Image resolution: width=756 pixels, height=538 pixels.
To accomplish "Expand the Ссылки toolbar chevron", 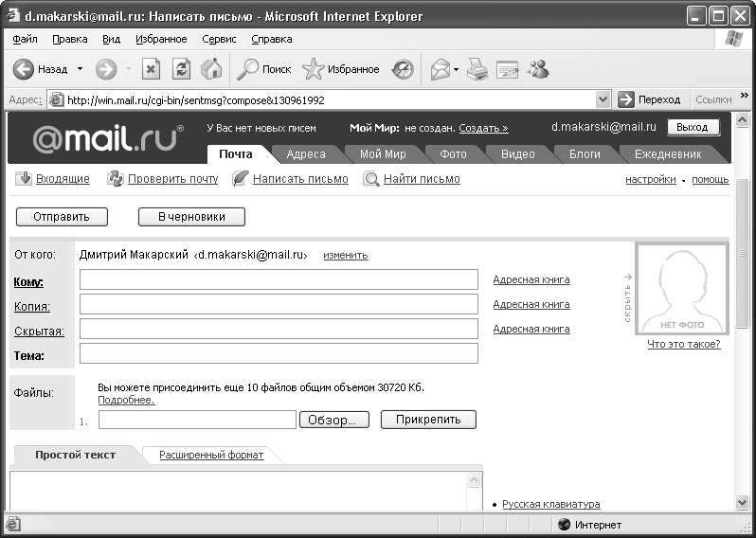I will [x=745, y=96].
